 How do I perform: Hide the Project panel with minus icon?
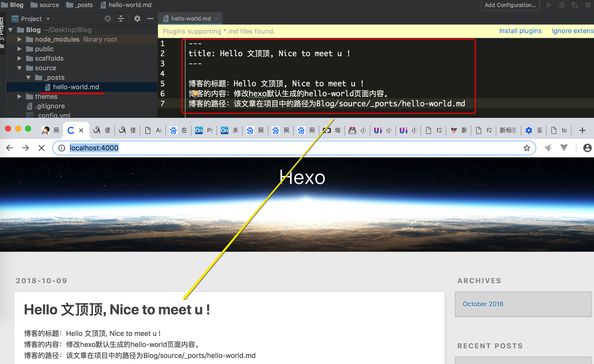[x=150, y=19]
